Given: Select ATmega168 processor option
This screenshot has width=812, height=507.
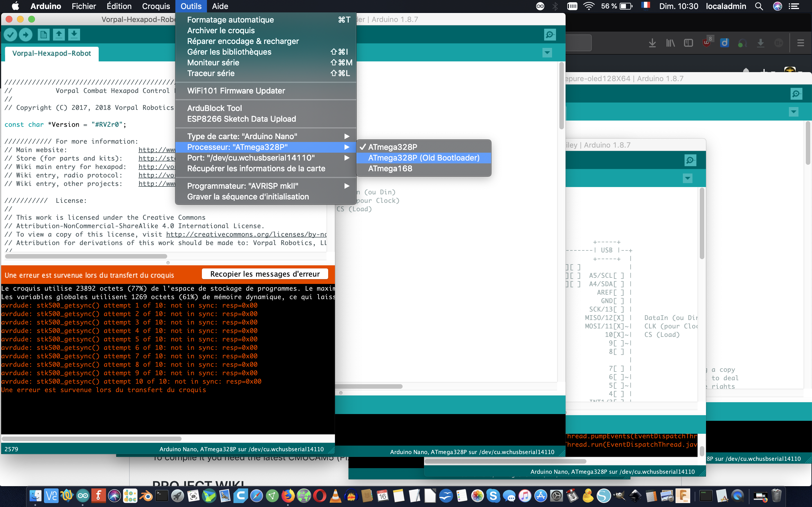Looking at the screenshot, I should 390,169.
